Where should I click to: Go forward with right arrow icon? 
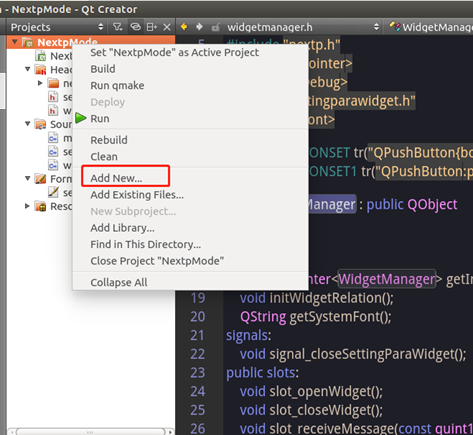[199, 27]
